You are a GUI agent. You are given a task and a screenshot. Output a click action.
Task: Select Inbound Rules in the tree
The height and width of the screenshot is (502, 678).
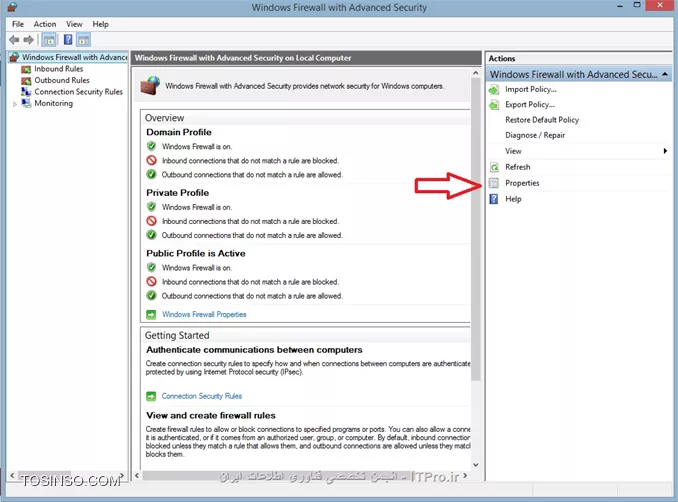(x=58, y=69)
